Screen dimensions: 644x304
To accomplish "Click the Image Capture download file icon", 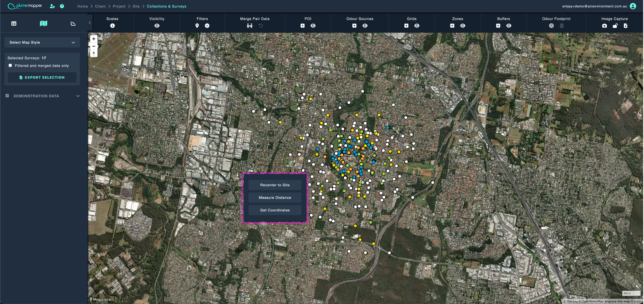I will click(x=625, y=26).
